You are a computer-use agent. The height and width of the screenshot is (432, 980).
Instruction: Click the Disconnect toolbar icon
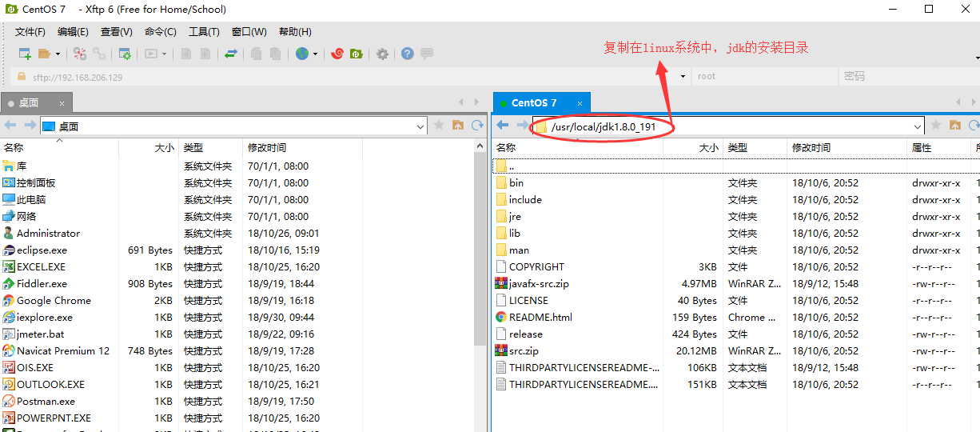point(80,54)
